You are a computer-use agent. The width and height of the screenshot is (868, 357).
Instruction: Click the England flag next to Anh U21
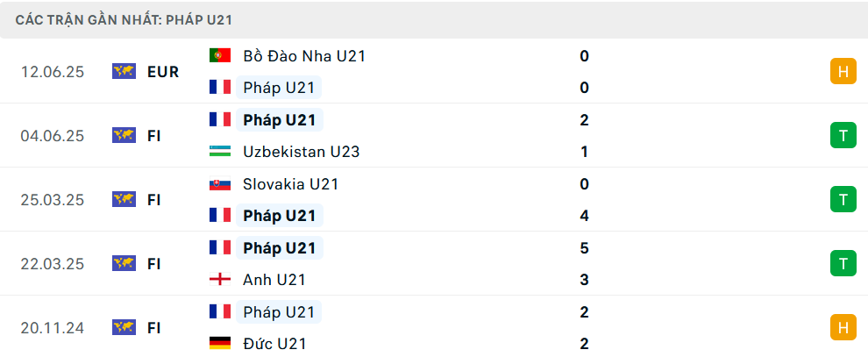click(220, 279)
